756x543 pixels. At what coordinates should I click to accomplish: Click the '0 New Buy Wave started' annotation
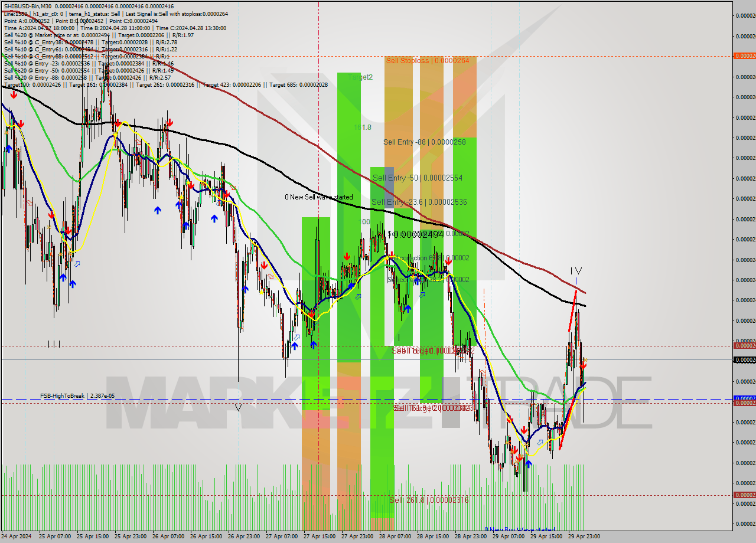(520, 529)
